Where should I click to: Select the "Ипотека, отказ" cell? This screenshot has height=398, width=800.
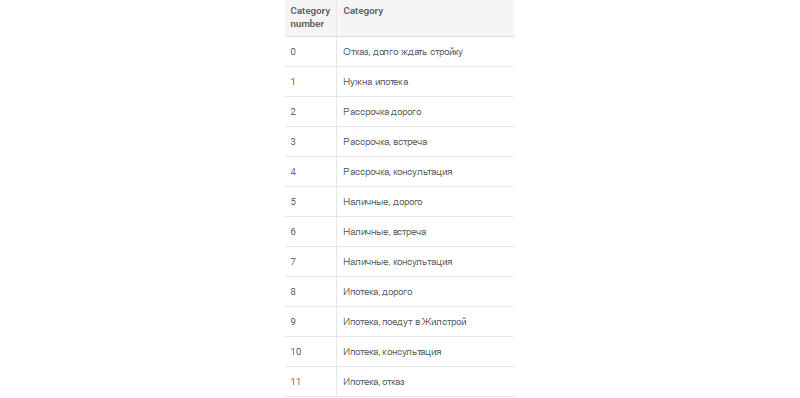[425, 382]
